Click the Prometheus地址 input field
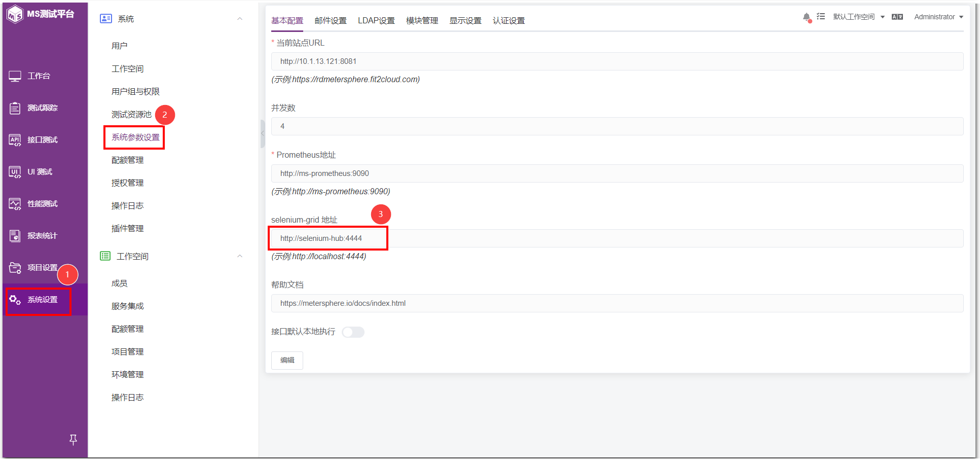980x462 pixels. (617, 173)
